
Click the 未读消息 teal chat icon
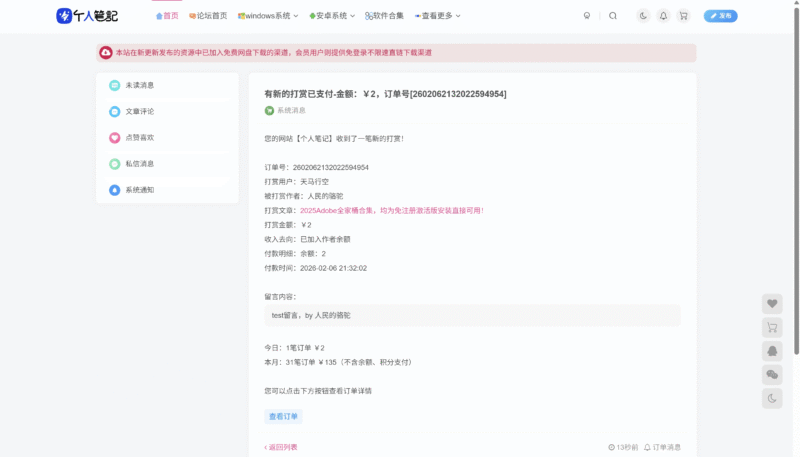point(114,85)
